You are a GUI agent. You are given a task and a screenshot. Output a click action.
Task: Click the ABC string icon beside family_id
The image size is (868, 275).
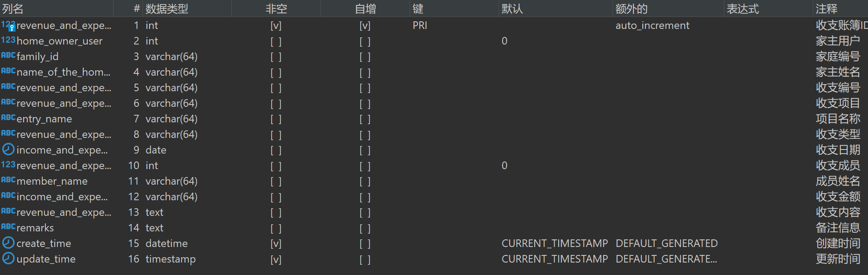(x=8, y=56)
